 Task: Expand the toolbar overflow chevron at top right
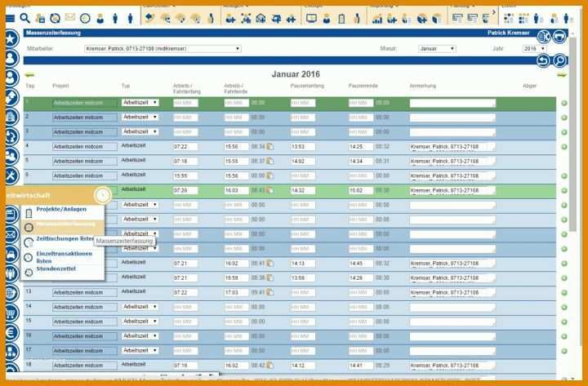(494, 13)
